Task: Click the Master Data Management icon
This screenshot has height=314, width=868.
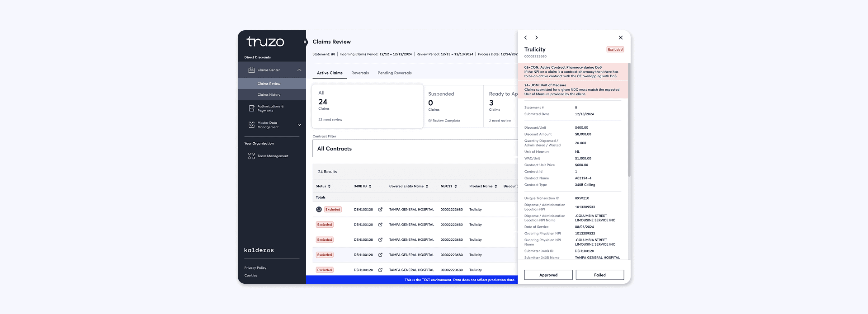Action: (251, 125)
